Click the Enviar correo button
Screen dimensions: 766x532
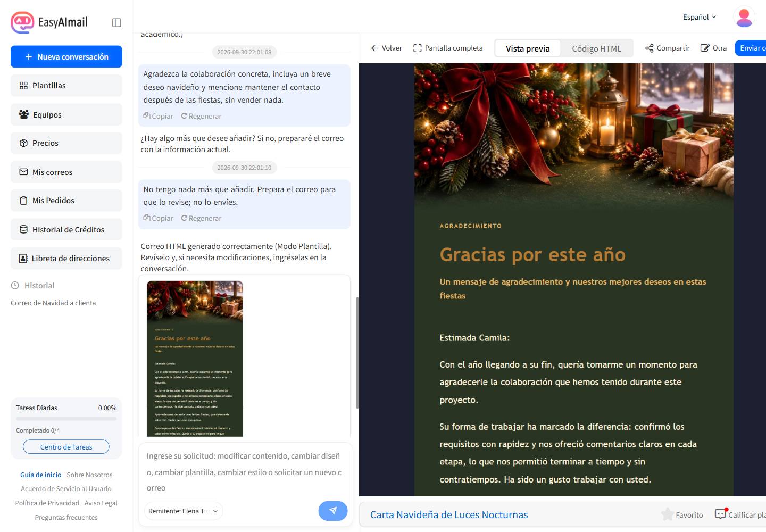751,48
